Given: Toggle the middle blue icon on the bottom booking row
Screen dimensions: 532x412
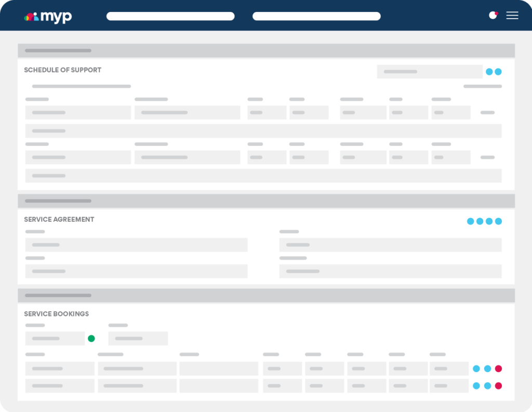Looking at the screenshot, I should pos(487,386).
